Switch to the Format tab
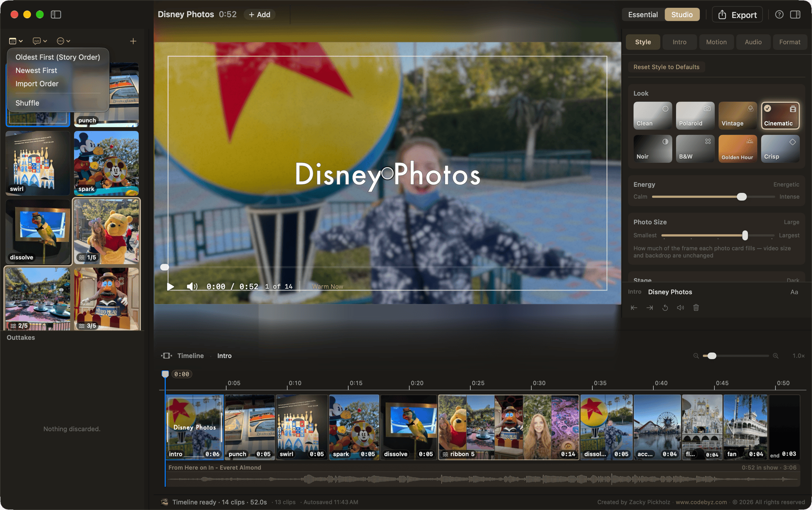Viewport: 812px width, 510px height. 789,42
